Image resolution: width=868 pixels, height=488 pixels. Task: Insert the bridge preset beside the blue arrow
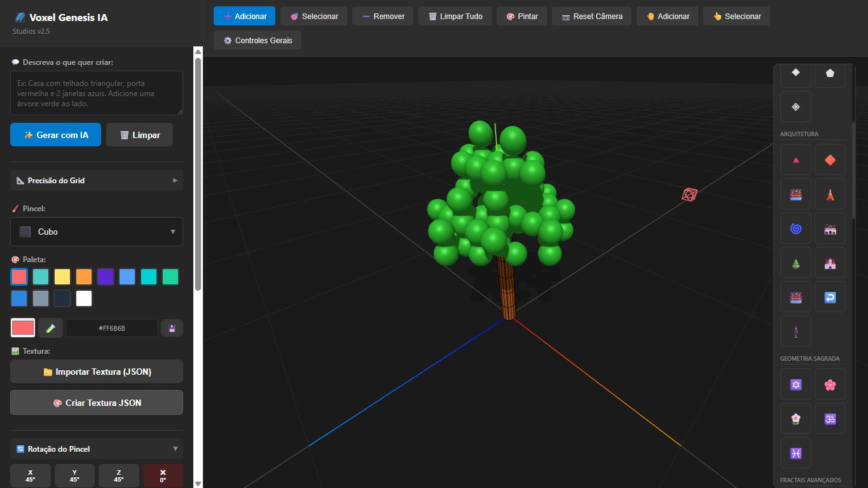pos(796,297)
